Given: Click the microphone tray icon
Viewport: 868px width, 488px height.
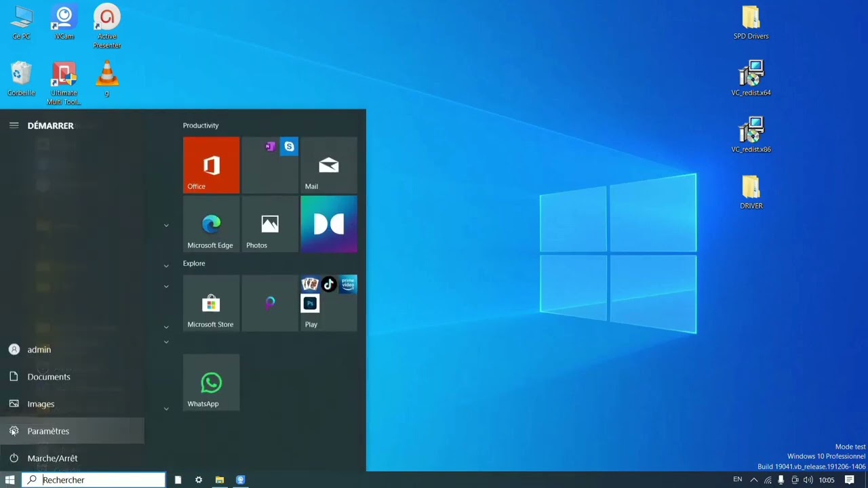Looking at the screenshot, I should tap(781, 480).
